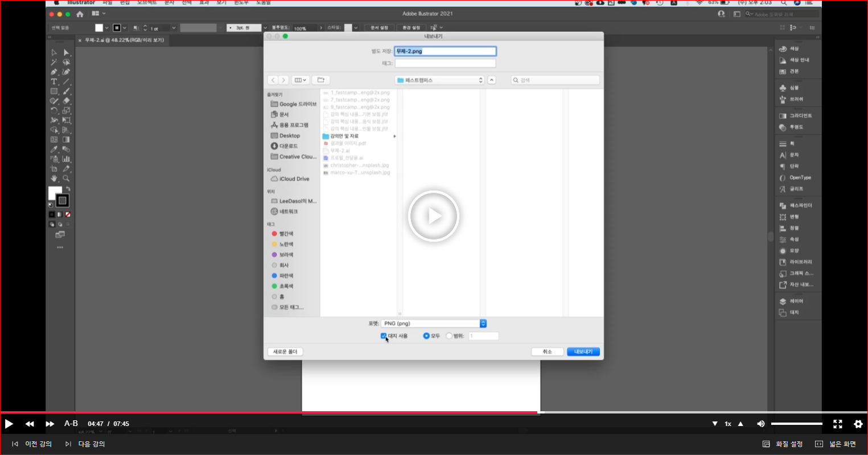
Task: Select the Zoom magnifier tool
Action: coord(66,179)
